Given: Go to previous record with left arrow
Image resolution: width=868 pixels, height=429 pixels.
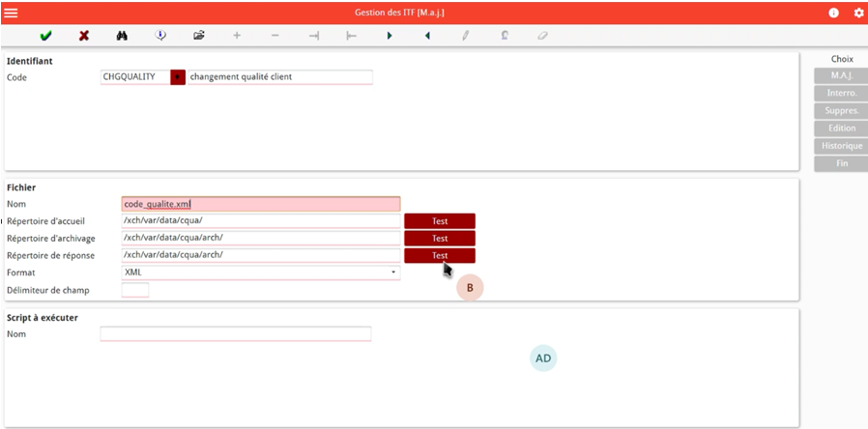Looking at the screenshot, I should (427, 36).
